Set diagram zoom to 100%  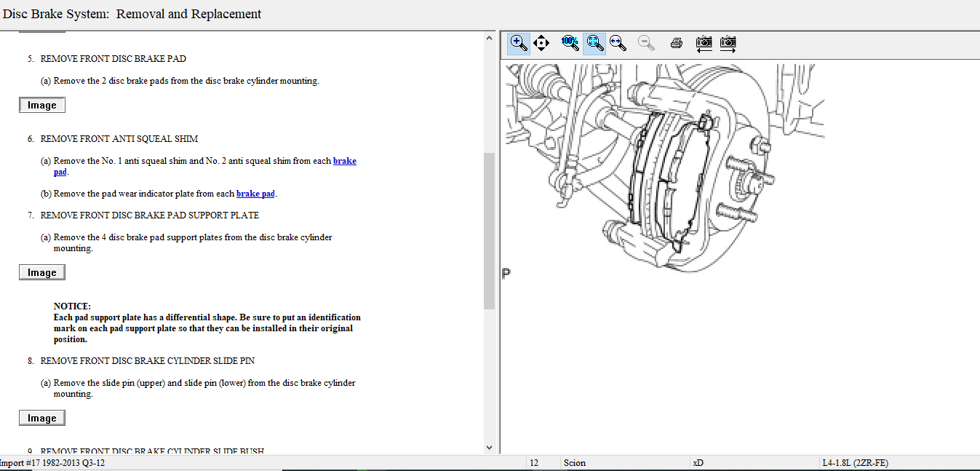point(570,43)
